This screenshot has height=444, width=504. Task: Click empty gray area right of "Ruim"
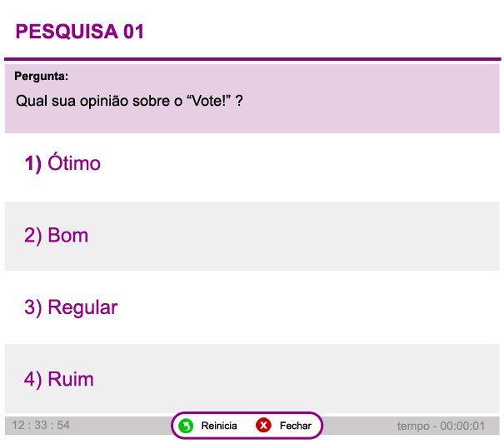(333, 380)
